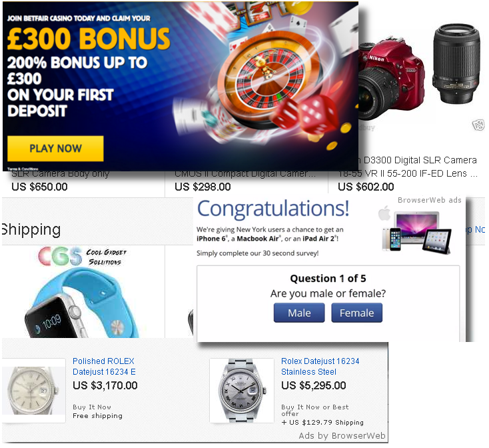Click the red Nikon D3300 camera image
Screen dimensions: 489x448
391,80
